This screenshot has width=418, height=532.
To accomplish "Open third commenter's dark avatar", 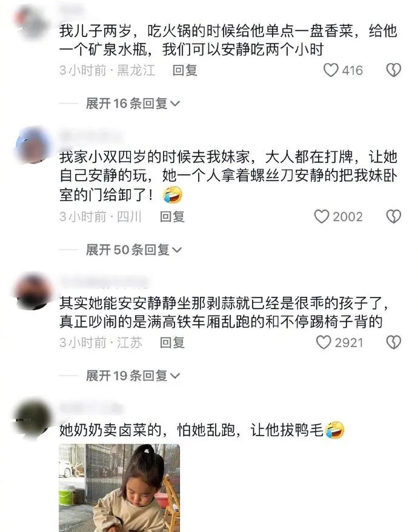I will coord(33,291).
